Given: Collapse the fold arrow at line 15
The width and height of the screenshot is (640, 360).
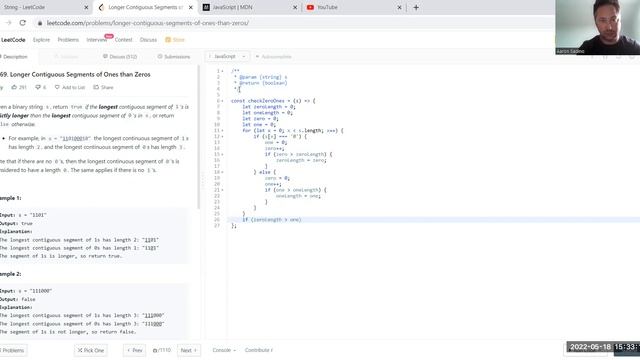Looking at the screenshot, I should pos(222,154).
